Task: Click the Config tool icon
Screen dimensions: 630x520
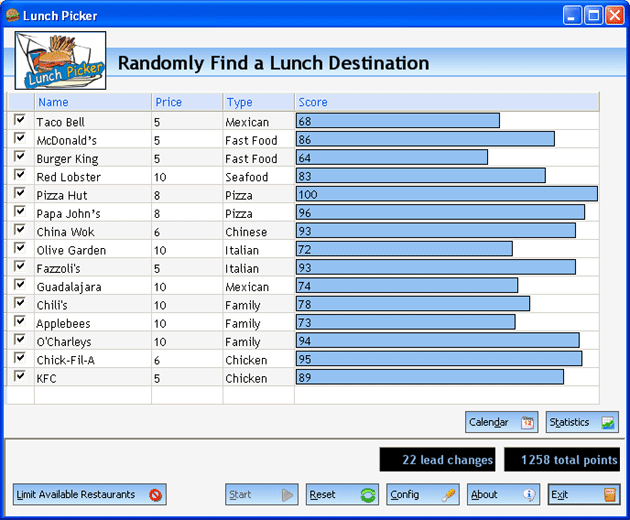Action: click(x=448, y=495)
